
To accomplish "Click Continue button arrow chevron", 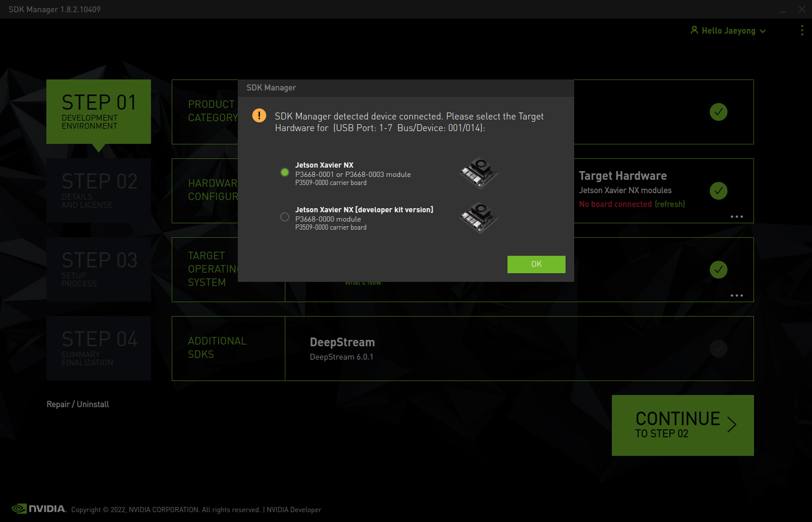I will (x=732, y=425).
